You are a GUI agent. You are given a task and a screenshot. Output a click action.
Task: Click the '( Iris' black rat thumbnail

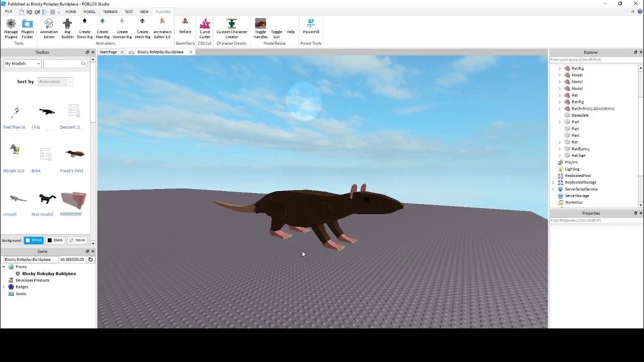[47, 112]
